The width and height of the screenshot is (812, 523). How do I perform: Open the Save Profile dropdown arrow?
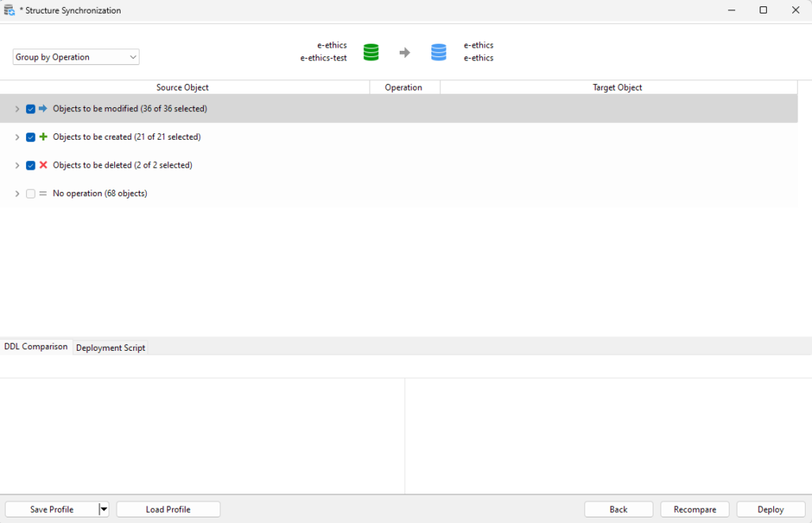point(103,510)
